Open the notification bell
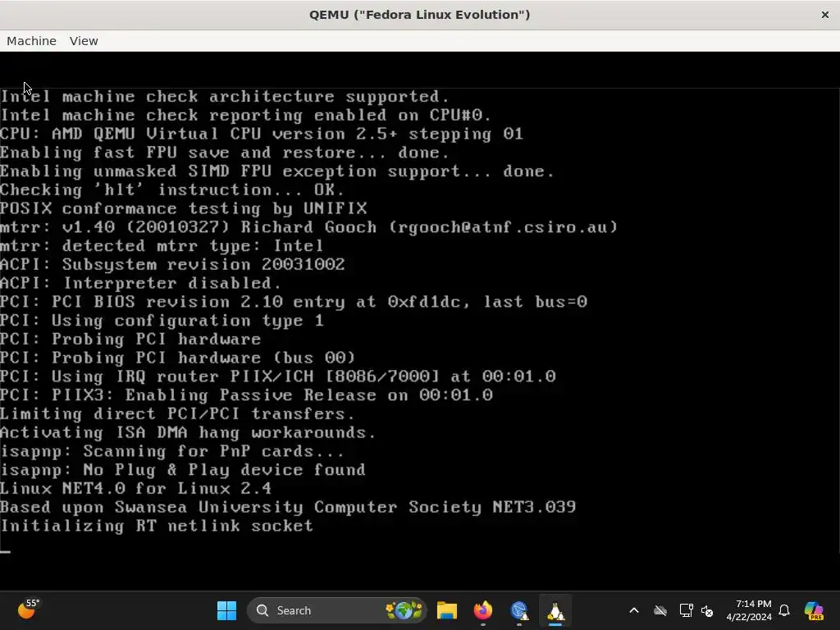 pos(784,610)
